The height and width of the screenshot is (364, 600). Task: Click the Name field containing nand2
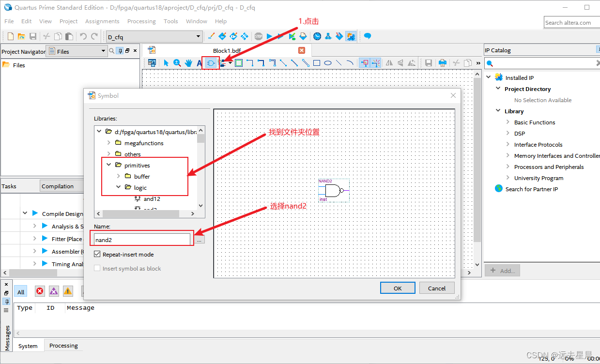[142, 240]
